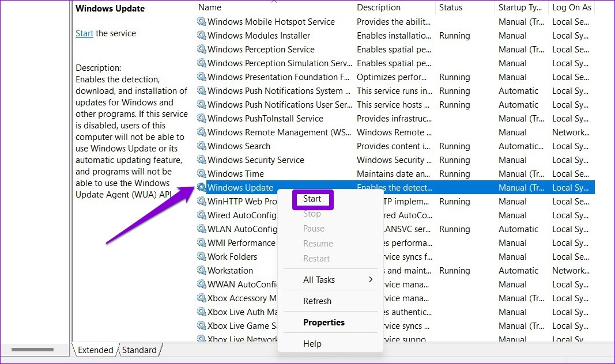Click Windows Presentation Foundation gear icon

202,77
